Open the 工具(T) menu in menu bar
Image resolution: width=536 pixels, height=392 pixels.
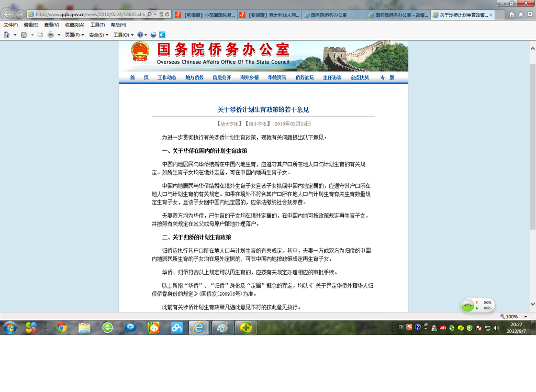tap(97, 25)
